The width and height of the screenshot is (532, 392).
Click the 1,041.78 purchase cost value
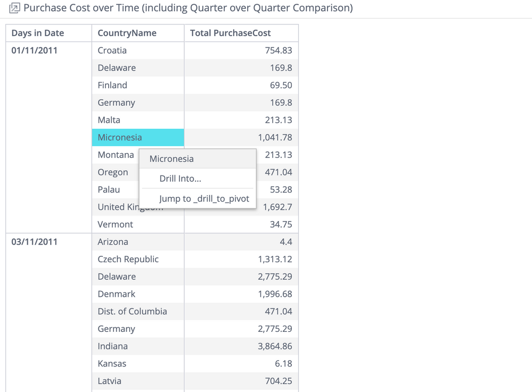[275, 137]
